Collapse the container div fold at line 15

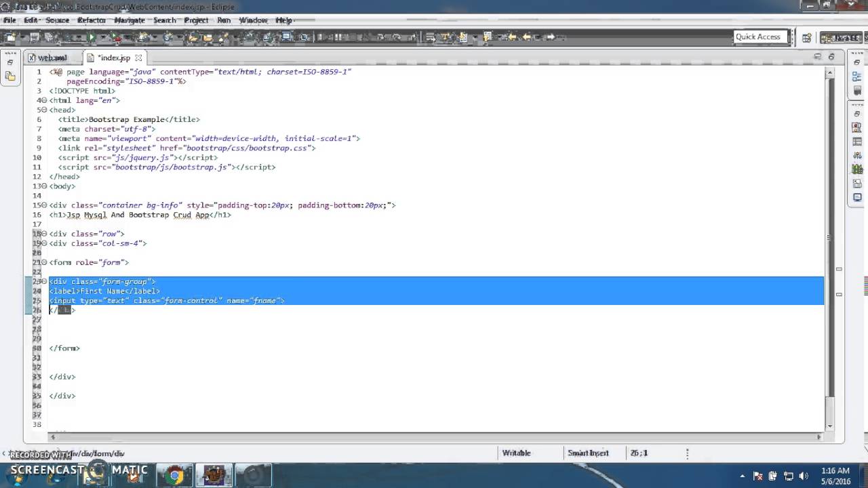[x=45, y=205]
